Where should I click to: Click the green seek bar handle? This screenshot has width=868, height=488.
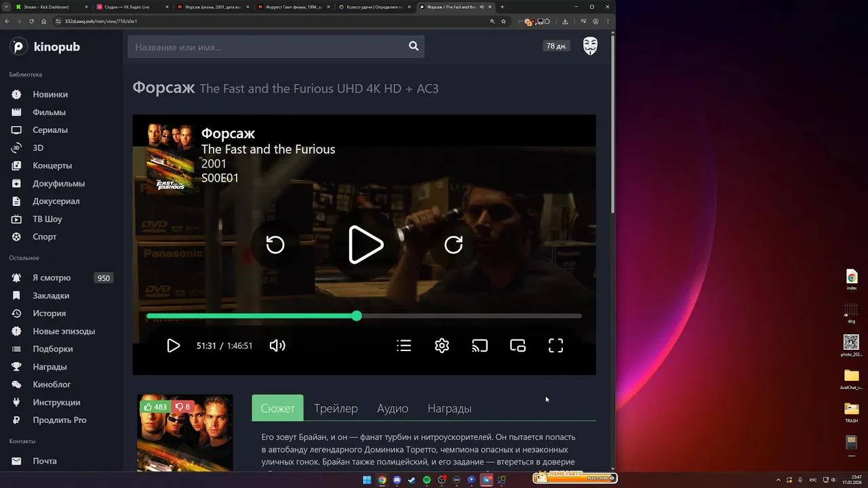[357, 316]
